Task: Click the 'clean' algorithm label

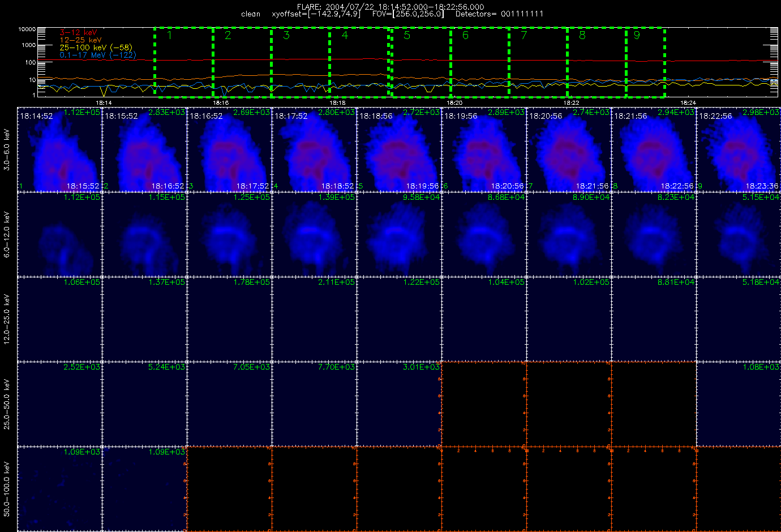Action: [x=251, y=14]
